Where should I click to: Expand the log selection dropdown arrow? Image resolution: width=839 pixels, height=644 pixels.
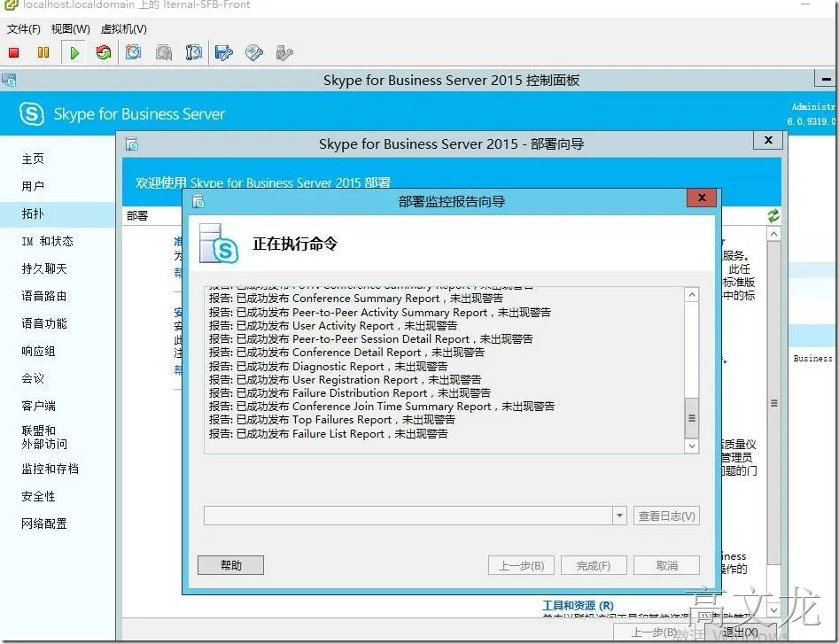(619, 516)
